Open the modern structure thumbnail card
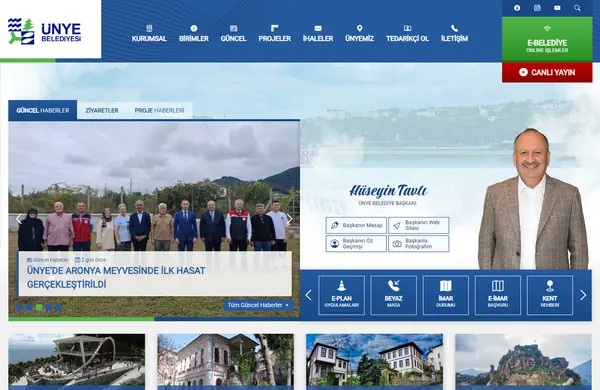The image size is (600, 390). (x=77, y=362)
